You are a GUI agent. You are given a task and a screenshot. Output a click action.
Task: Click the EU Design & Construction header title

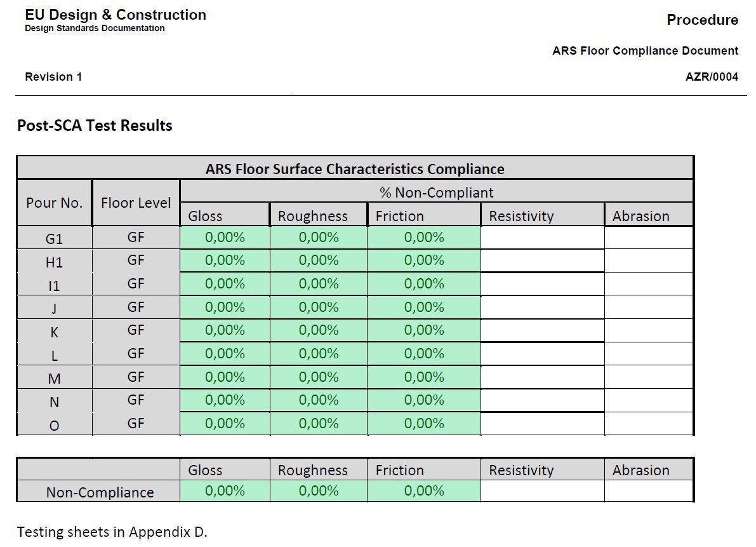pos(116,15)
